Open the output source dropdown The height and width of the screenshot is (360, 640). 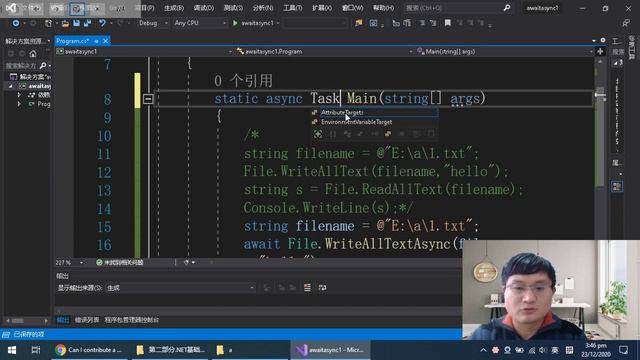[x=180, y=288]
